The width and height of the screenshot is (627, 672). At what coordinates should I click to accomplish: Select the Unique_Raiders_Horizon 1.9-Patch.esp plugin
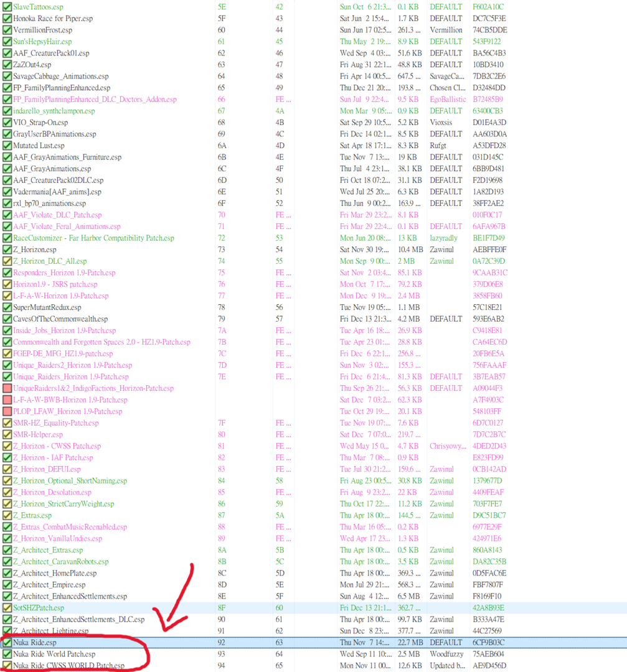click(71, 377)
